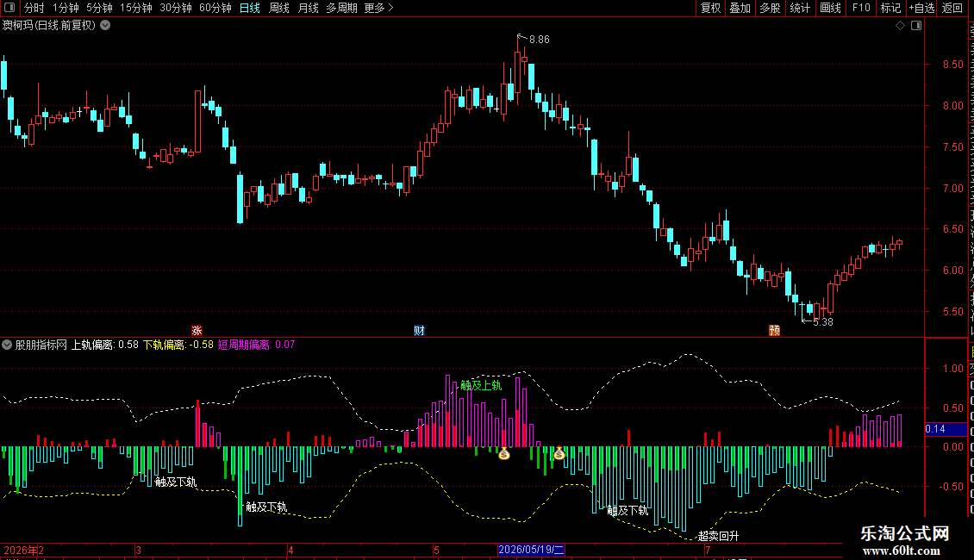Click the first money bag signal icon
The image size is (974, 560).
tap(503, 454)
